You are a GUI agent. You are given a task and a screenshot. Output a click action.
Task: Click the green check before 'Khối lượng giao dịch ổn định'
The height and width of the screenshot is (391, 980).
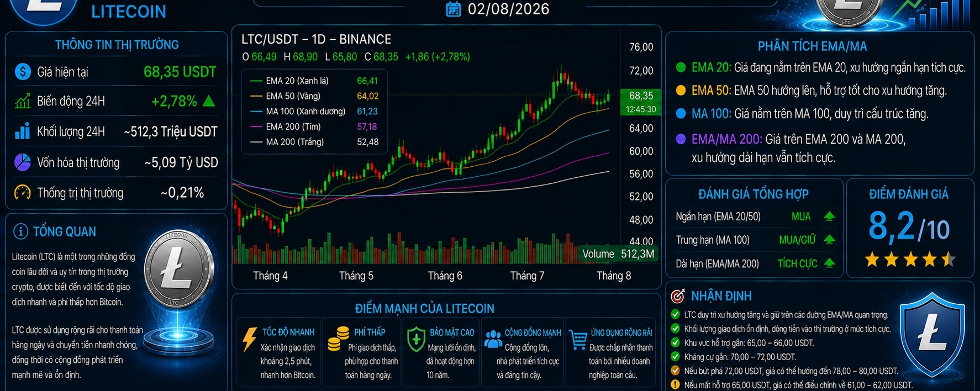click(x=675, y=328)
